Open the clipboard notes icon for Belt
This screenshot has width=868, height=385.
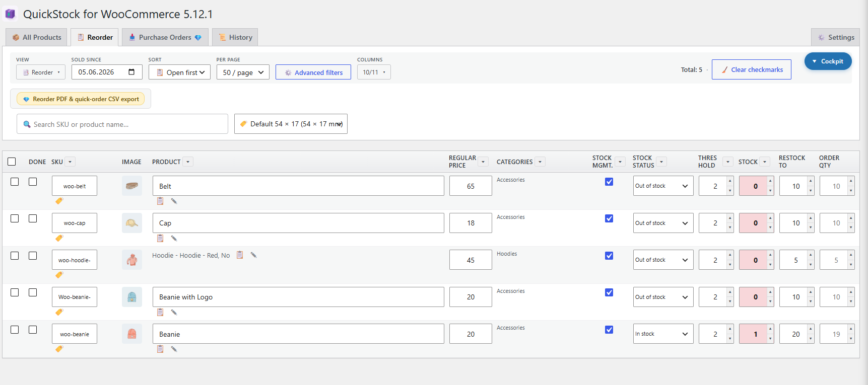coord(160,201)
